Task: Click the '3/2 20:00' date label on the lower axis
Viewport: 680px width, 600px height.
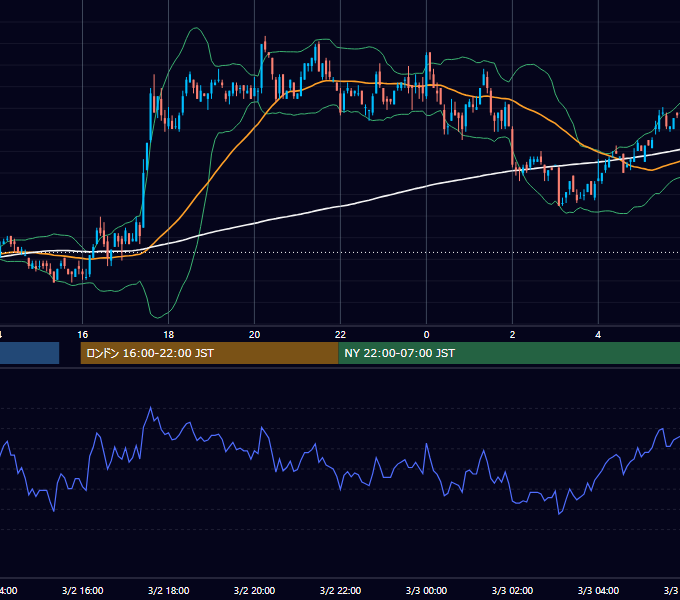Action: (254, 590)
